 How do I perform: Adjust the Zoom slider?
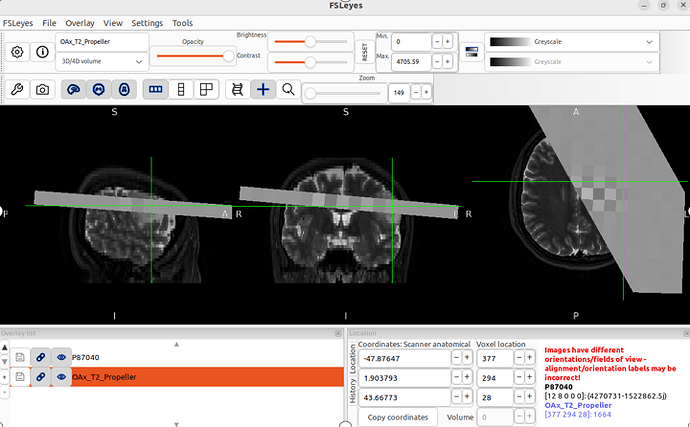343,93
